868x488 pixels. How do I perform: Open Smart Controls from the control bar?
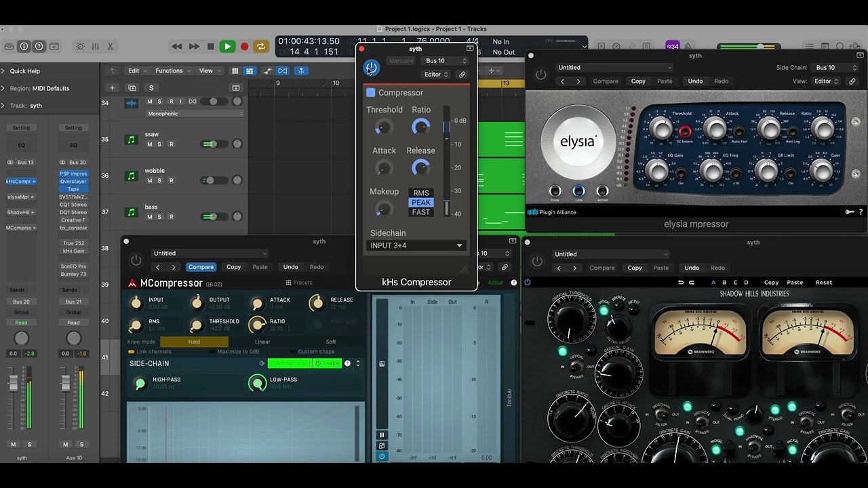point(80,47)
